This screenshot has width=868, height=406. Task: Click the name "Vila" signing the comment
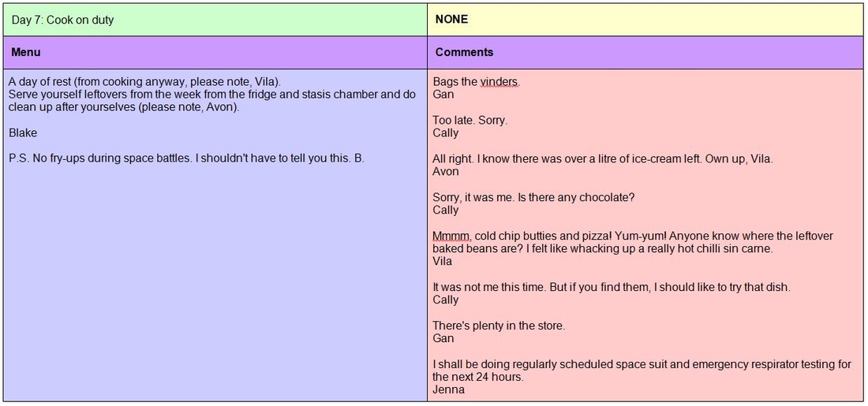point(442,261)
